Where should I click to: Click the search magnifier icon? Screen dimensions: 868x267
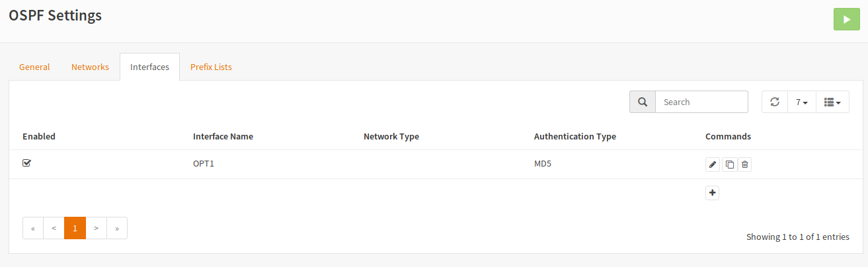point(642,102)
